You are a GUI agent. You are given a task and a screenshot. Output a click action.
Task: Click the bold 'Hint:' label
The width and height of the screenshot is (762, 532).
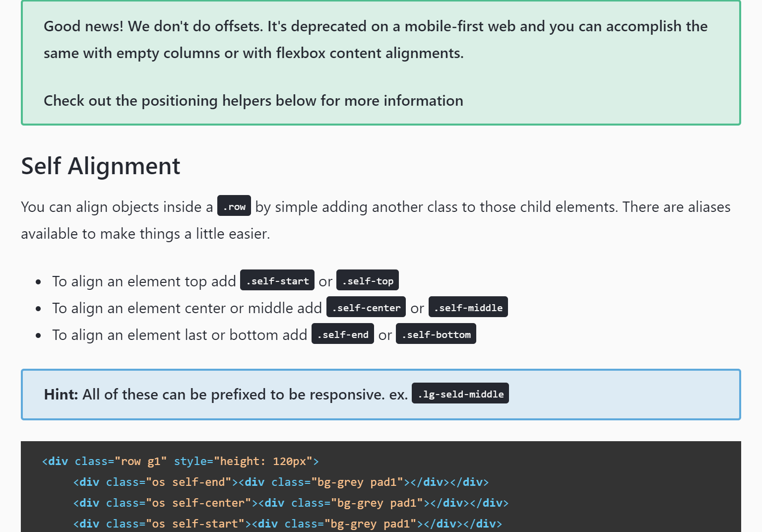61,395
